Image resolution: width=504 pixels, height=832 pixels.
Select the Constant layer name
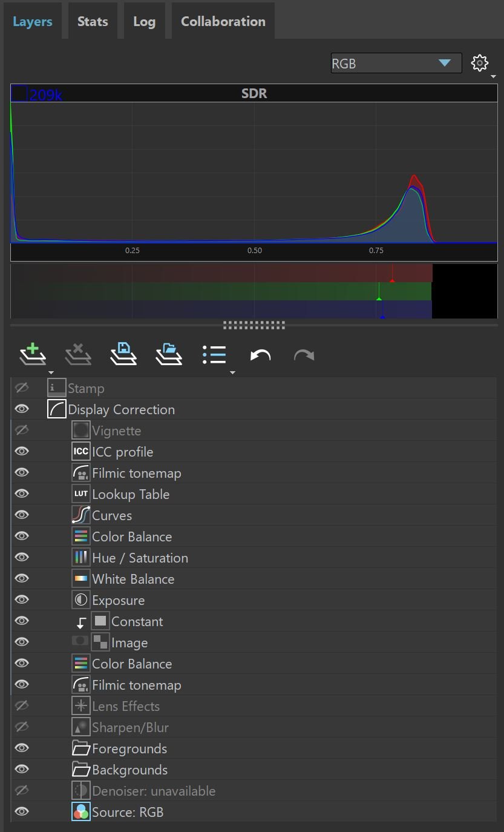(x=137, y=621)
